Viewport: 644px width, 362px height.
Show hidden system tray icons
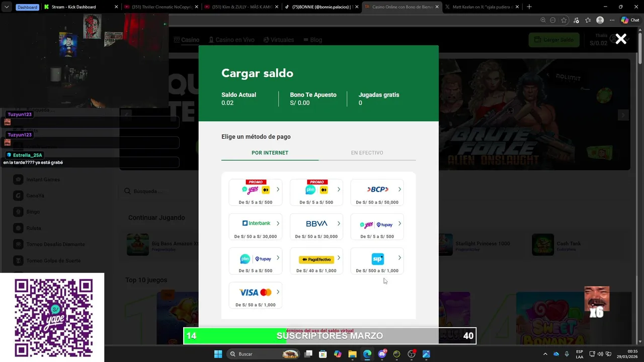coord(545,354)
